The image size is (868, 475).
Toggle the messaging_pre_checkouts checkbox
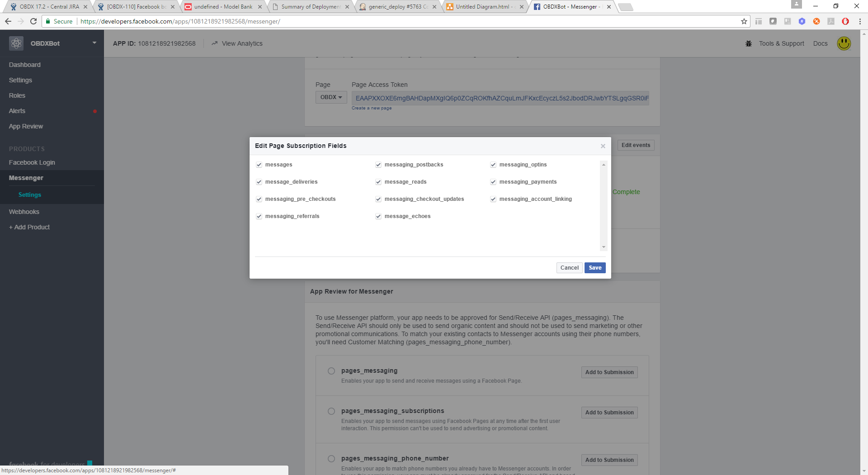pyautogui.click(x=259, y=199)
